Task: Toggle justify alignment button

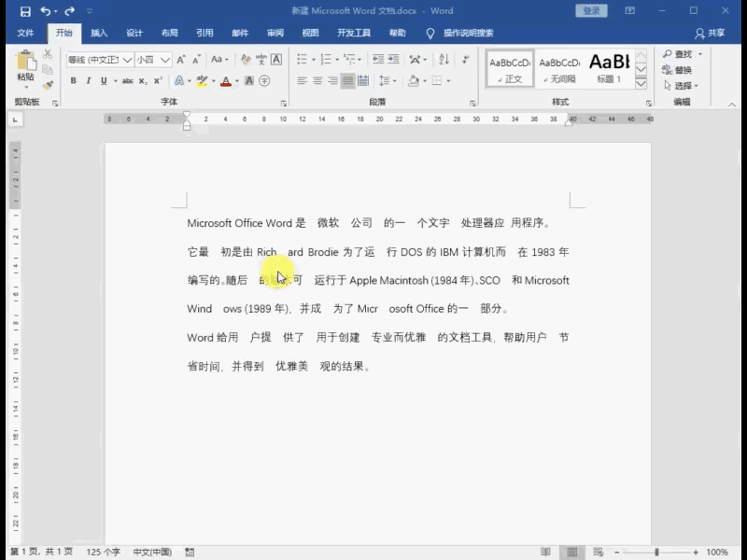Action: pos(347,81)
